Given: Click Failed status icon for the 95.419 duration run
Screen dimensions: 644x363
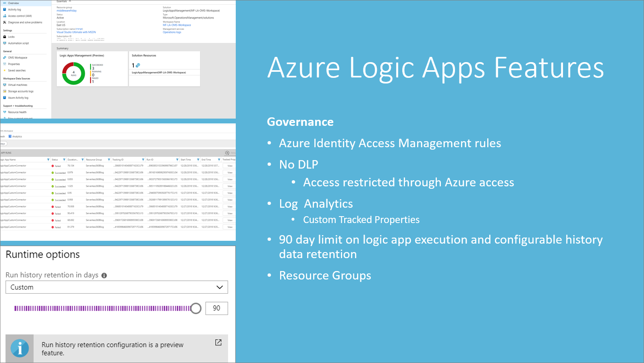Looking at the screenshot, I should (x=53, y=213).
